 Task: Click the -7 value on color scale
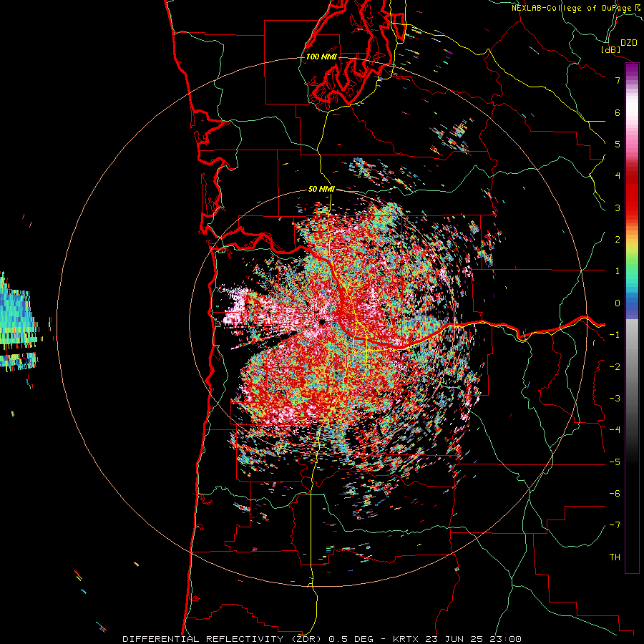point(615,525)
